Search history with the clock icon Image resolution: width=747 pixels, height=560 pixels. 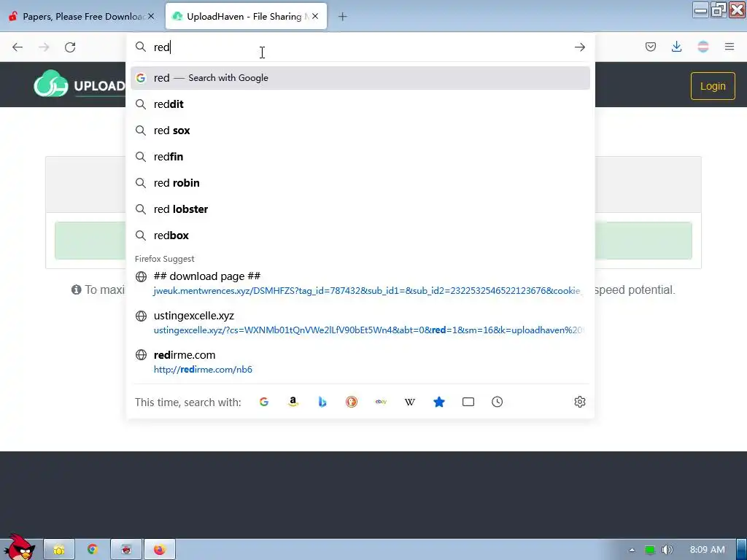(x=497, y=402)
